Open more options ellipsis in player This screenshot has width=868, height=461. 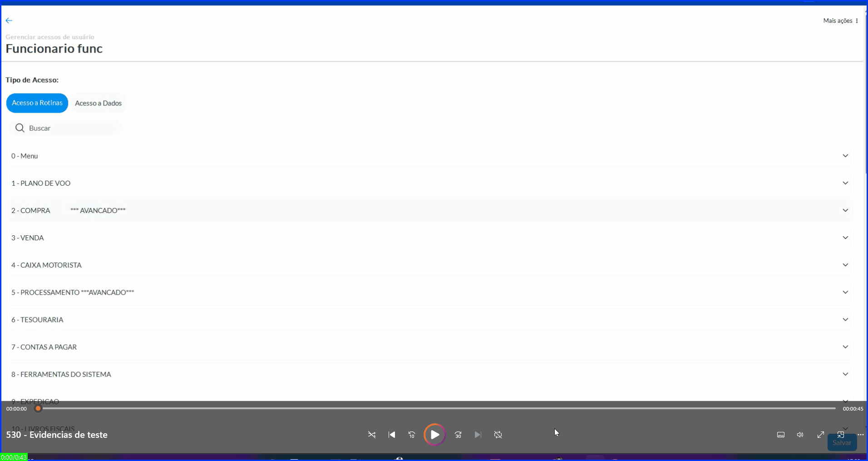tap(861, 435)
